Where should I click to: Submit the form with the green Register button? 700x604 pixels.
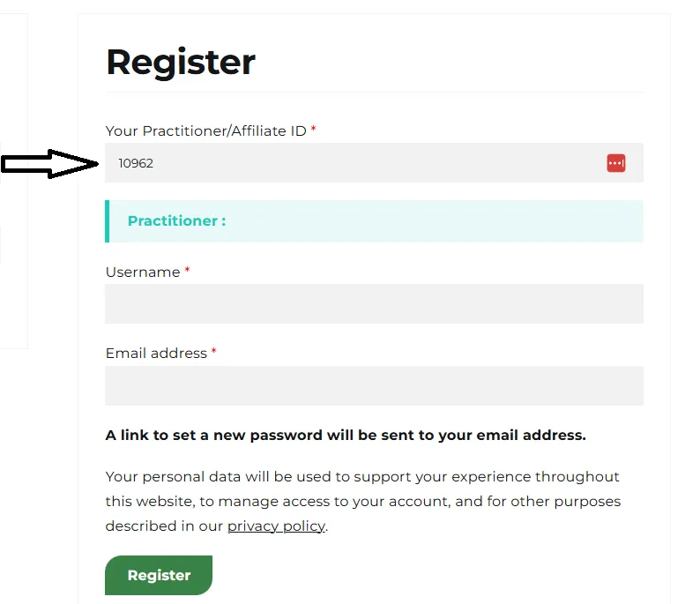point(159,575)
